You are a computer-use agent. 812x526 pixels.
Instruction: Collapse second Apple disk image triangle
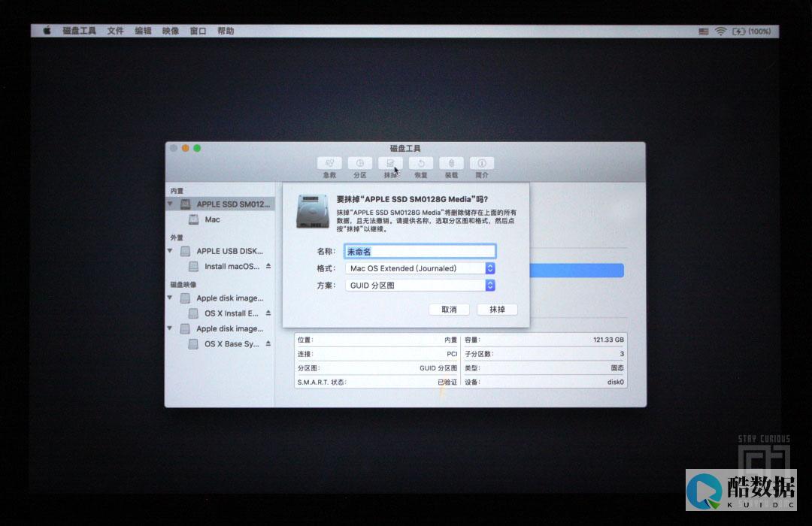click(170, 328)
